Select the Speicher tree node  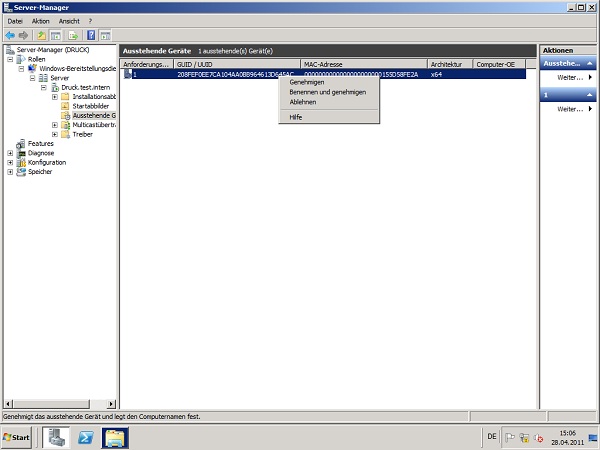point(40,171)
